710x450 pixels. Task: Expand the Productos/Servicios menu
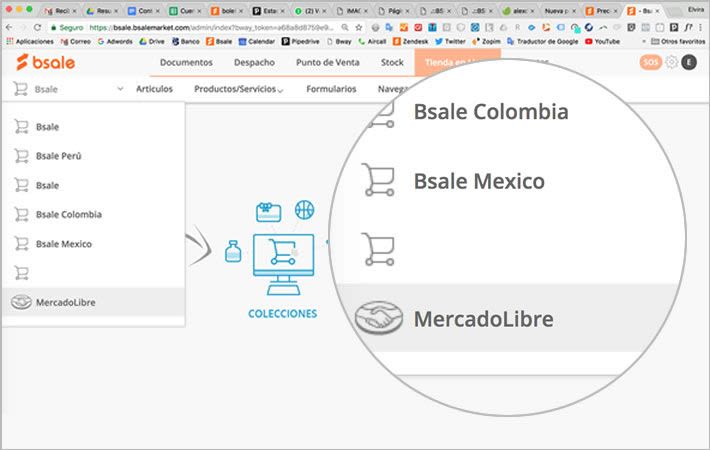click(238, 89)
